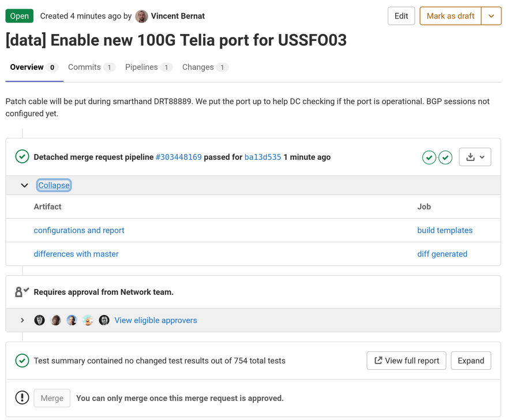Image resolution: width=506 pixels, height=420 pixels.
Task: Expand the test summary details
Action: coord(471,360)
